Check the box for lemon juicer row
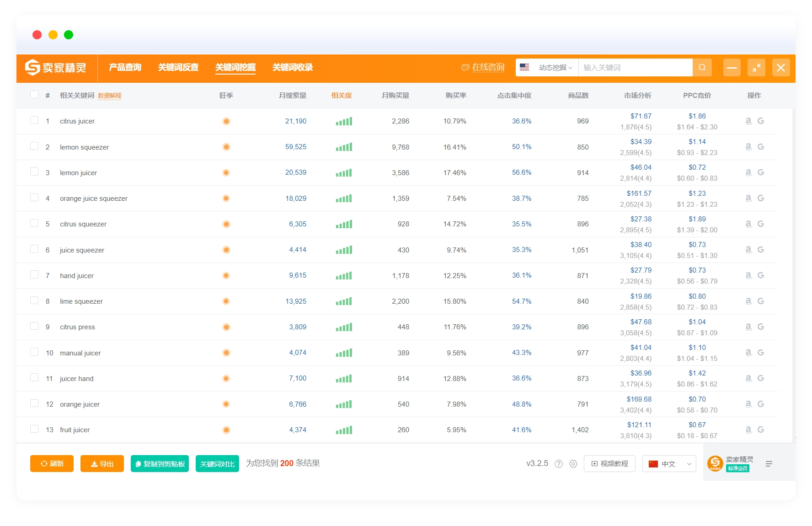The height and width of the screenshot is (526, 812). pyautogui.click(x=34, y=172)
